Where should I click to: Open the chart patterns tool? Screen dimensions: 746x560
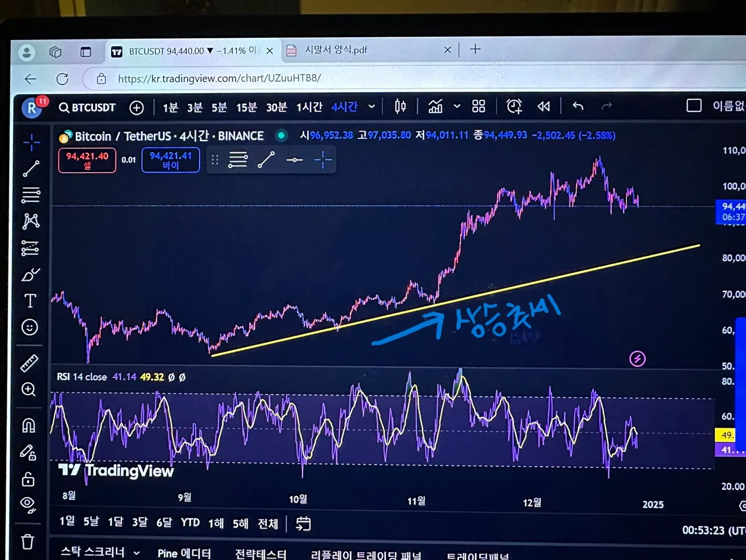click(x=31, y=221)
